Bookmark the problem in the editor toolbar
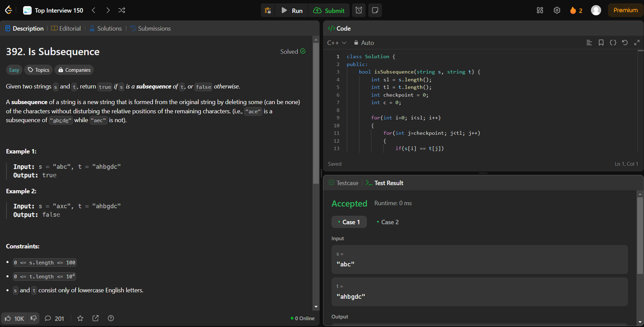This screenshot has width=644, height=327. click(x=602, y=42)
